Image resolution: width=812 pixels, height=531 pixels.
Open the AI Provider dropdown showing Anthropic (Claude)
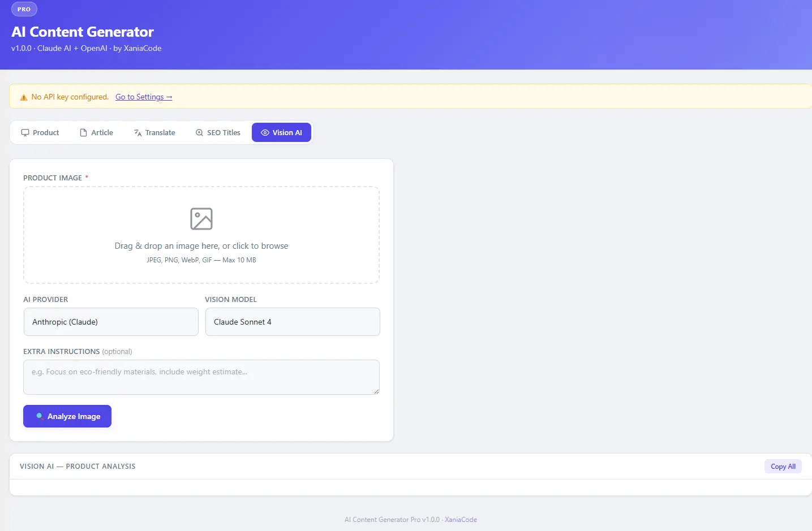point(111,322)
